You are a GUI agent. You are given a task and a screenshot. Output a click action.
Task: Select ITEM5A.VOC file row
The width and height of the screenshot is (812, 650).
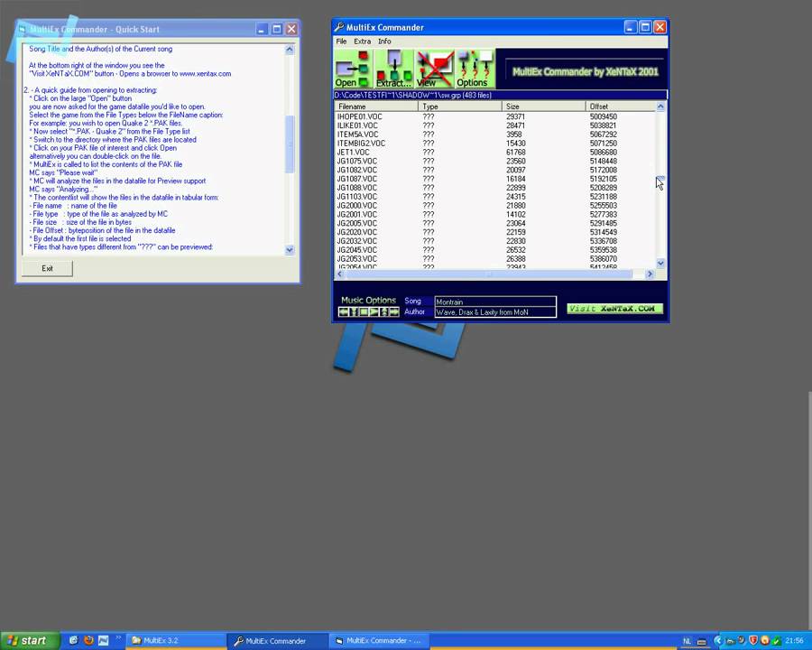494,135
